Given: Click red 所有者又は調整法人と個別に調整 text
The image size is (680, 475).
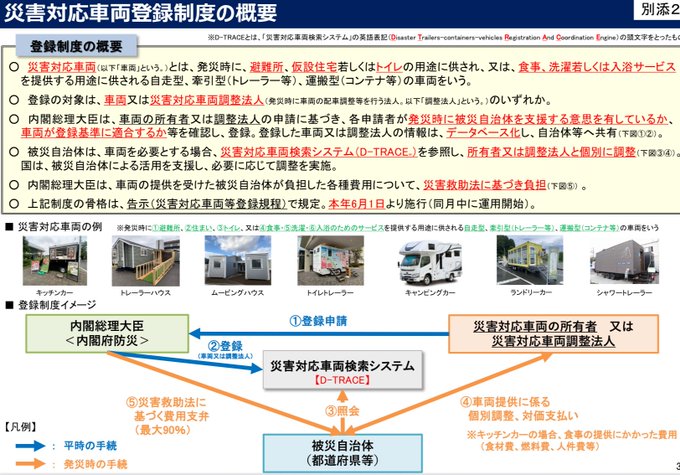Looking at the screenshot, I should pyautogui.click(x=551, y=152).
